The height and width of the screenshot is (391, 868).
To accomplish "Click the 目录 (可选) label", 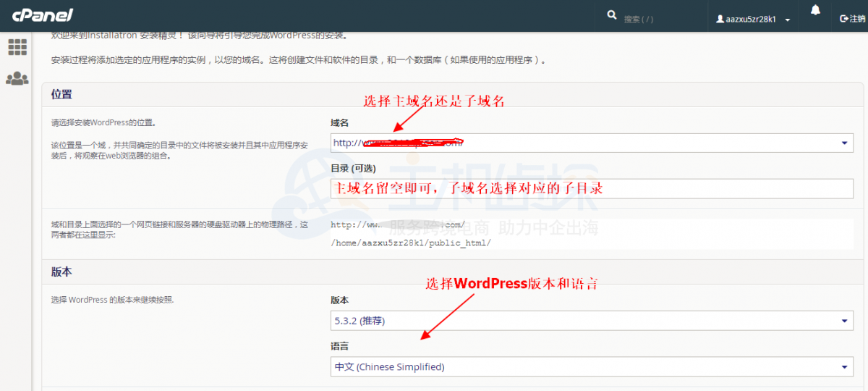I will coord(354,169).
